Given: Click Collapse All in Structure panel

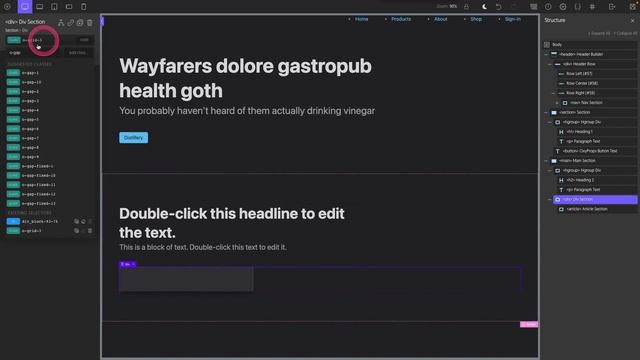Looking at the screenshot, I should coord(625,33).
